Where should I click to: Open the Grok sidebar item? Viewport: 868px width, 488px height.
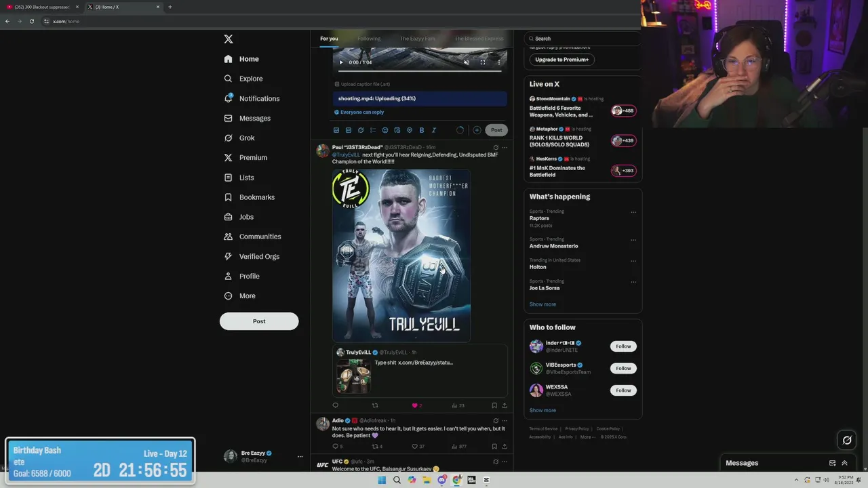point(239,138)
